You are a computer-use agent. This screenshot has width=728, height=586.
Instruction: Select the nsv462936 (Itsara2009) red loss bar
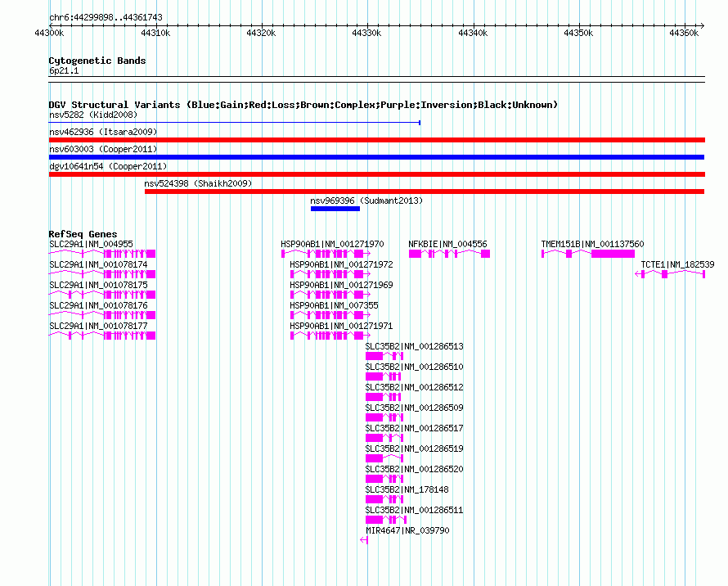pyautogui.click(x=377, y=140)
